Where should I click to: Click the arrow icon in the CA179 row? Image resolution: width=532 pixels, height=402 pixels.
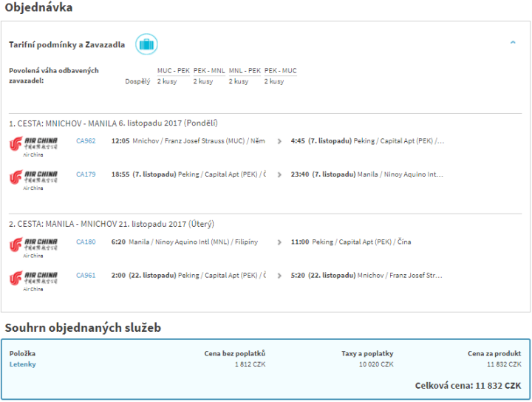tap(279, 174)
